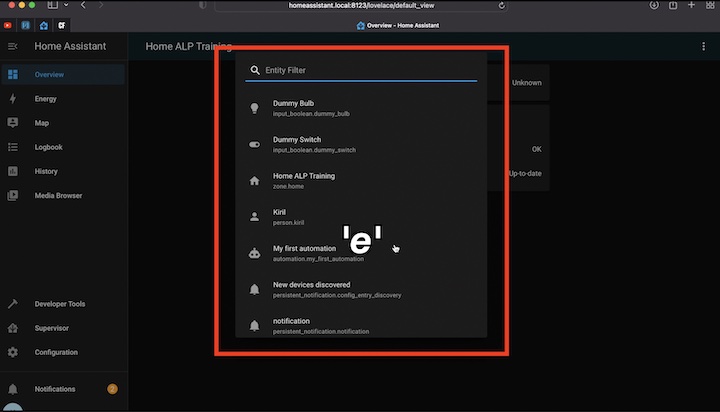Image resolution: width=720 pixels, height=412 pixels.
Task: Click the New devices discovered bell icon
Action: coord(254,289)
